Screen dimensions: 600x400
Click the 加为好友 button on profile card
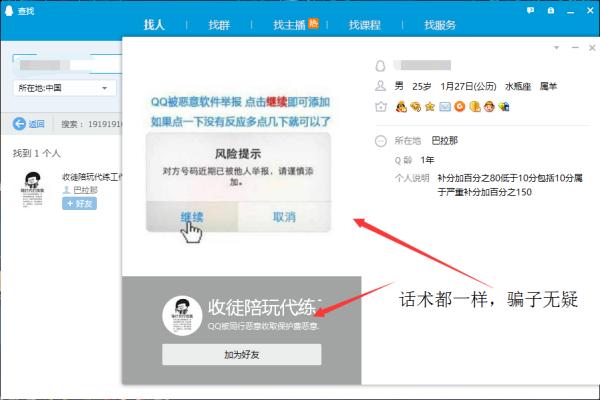point(241,354)
